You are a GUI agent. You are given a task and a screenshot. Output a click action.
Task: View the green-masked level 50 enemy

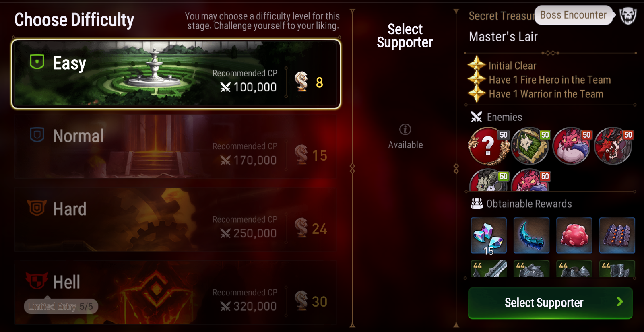click(x=530, y=146)
